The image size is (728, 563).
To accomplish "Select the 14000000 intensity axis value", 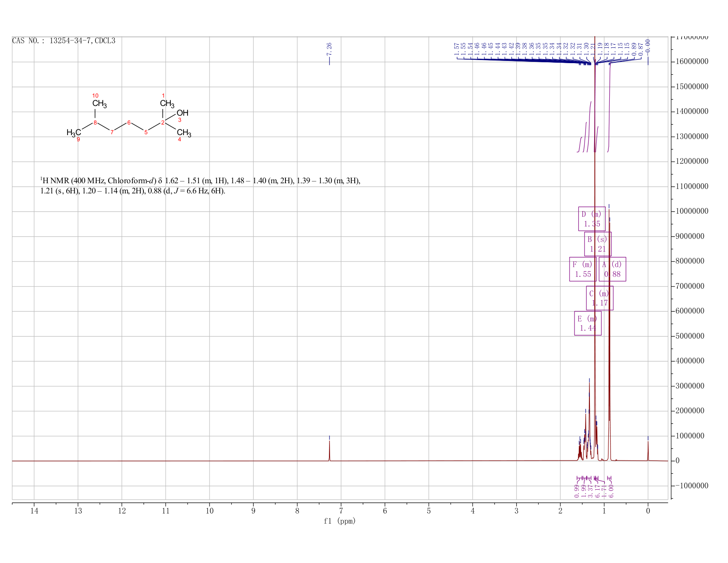I will [692, 112].
